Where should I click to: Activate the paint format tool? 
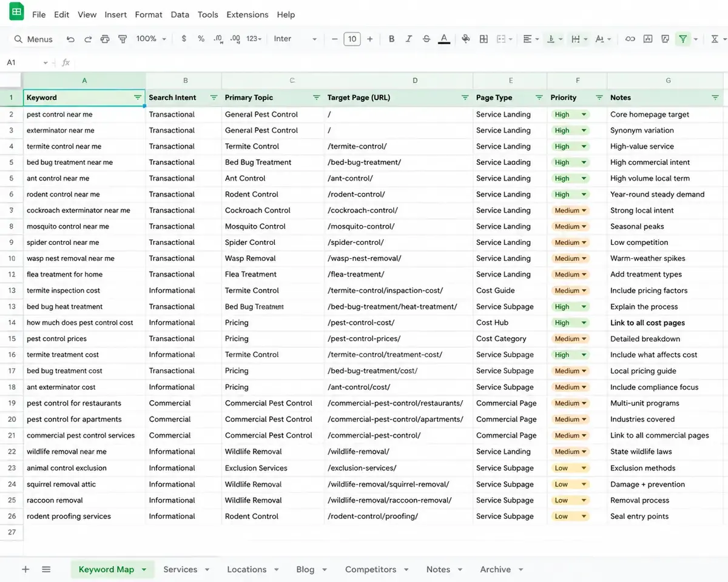click(123, 39)
